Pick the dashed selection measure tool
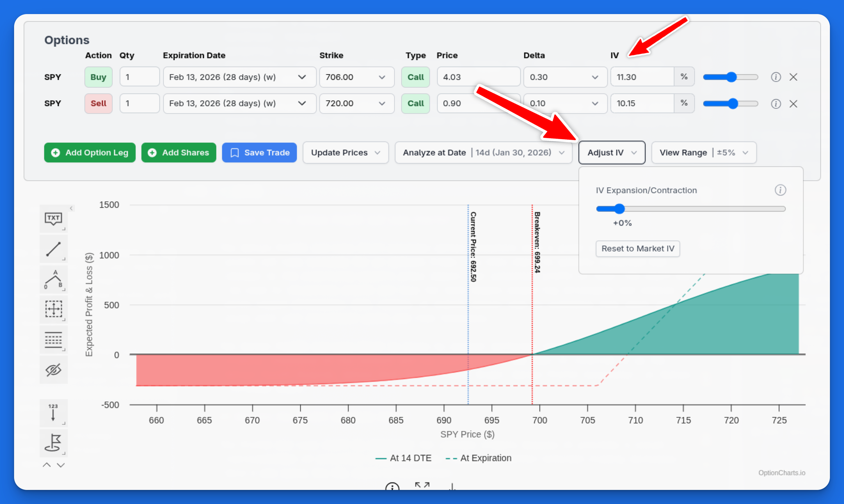 coord(53,309)
